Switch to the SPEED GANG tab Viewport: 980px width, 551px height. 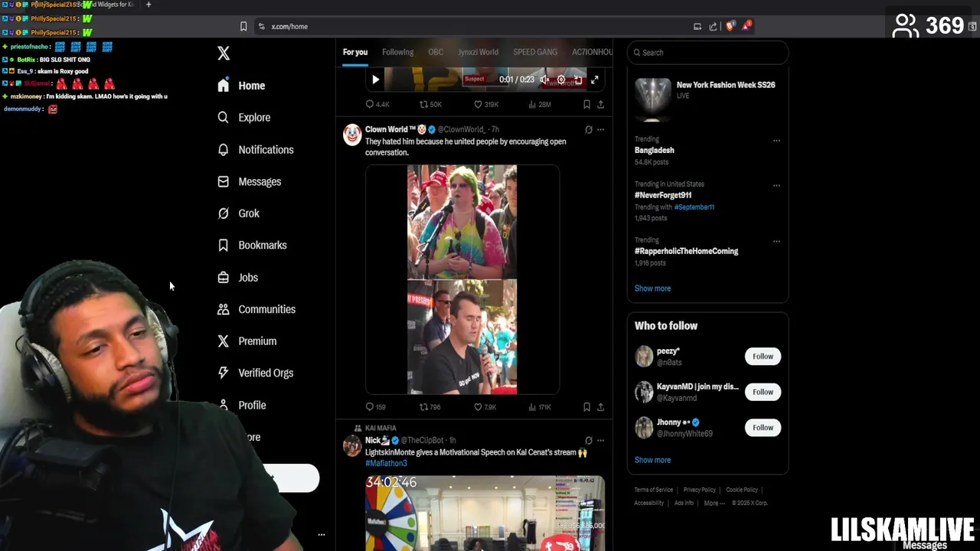point(535,52)
